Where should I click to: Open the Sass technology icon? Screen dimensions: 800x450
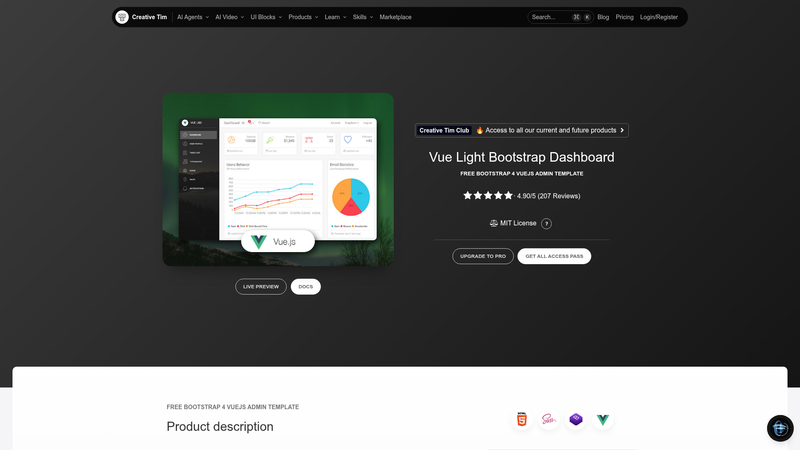click(x=548, y=419)
